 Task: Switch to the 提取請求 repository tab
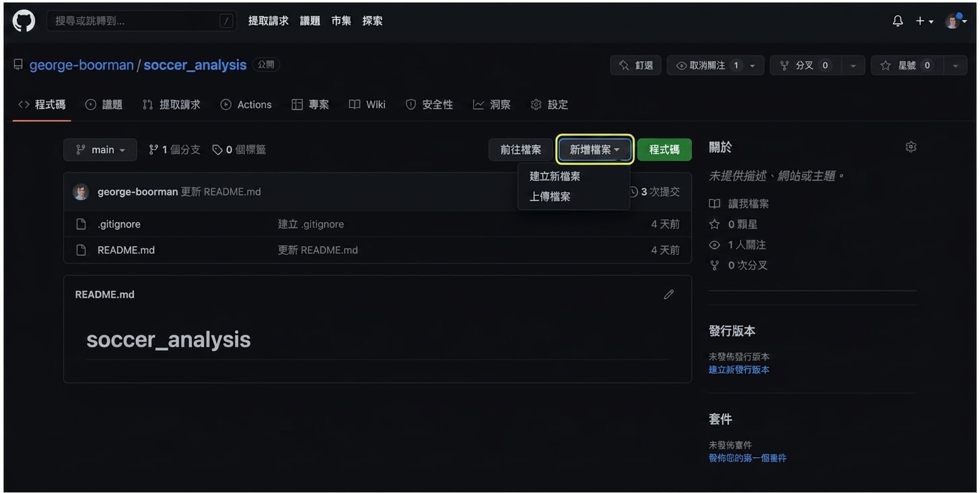coord(172,104)
